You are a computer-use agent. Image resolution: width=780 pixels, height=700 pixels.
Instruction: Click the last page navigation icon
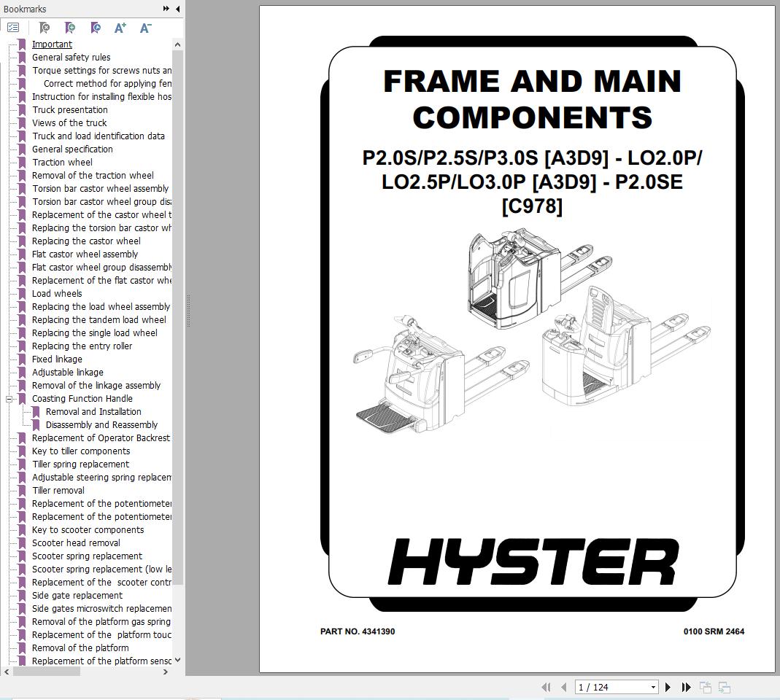[686, 687]
